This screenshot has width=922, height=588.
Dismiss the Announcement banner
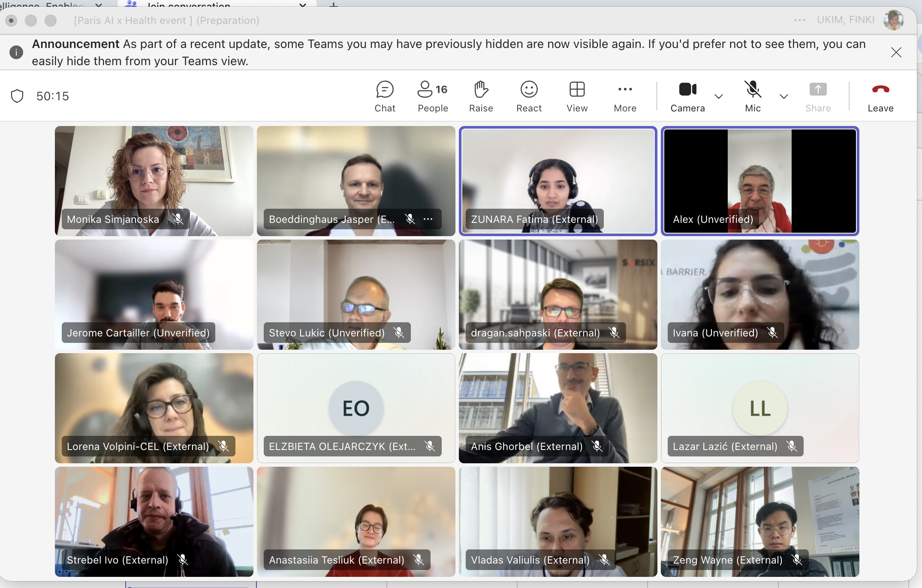point(896,52)
